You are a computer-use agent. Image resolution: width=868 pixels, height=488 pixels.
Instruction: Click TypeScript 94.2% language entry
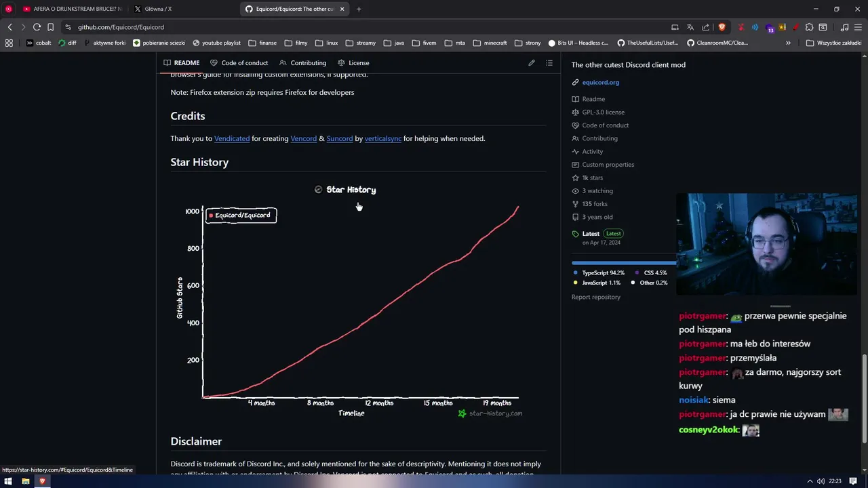click(599, 272)
